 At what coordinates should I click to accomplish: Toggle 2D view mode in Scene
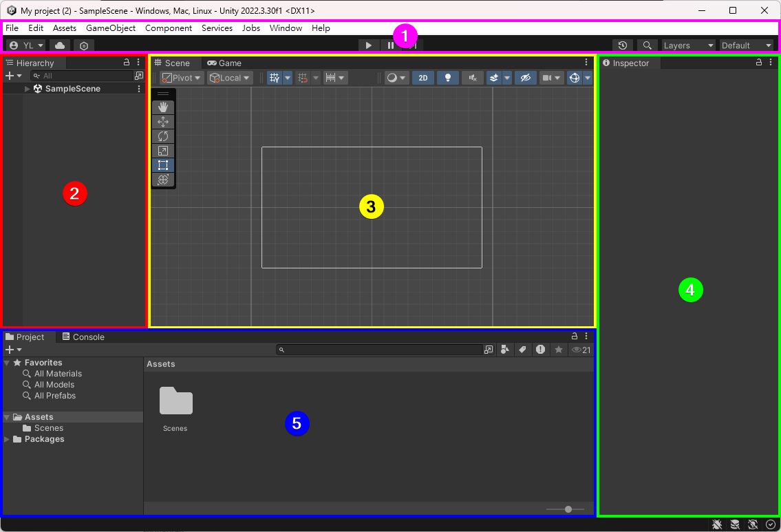coord(422,78)
